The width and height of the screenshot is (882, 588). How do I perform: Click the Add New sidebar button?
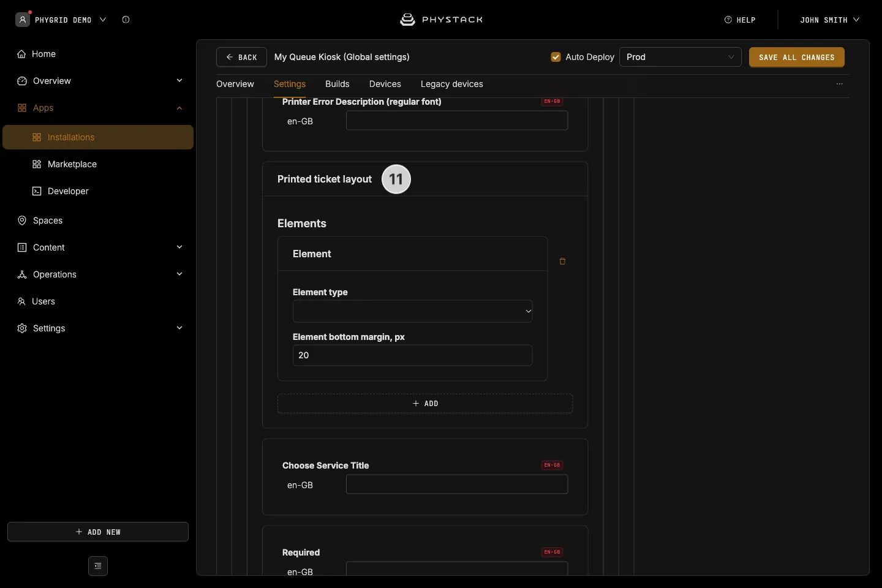point(98,532)
